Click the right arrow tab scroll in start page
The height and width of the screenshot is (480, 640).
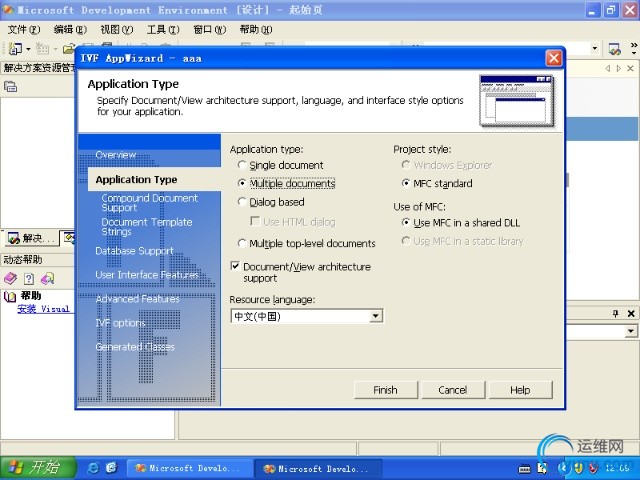coord(619,69)
